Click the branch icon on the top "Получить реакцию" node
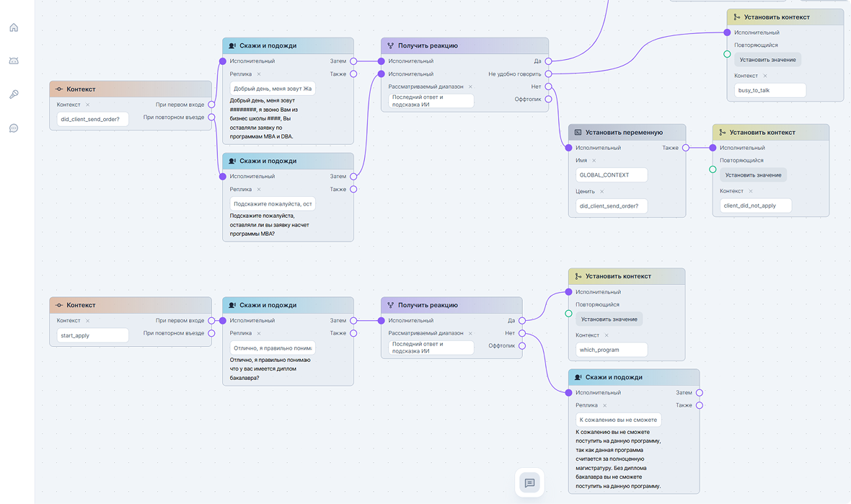 tap(390, 45)
